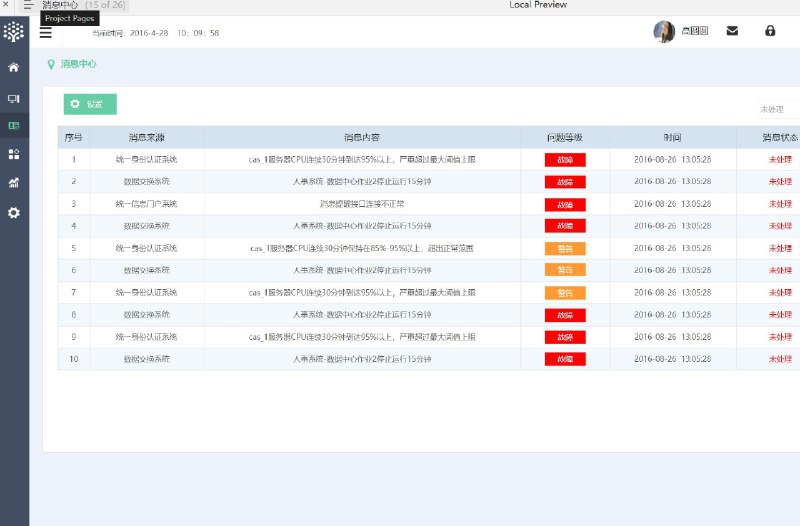Viewport: 800px width, 526px height.
Task: Click the lock icon in header
Action: coord(770,31)
